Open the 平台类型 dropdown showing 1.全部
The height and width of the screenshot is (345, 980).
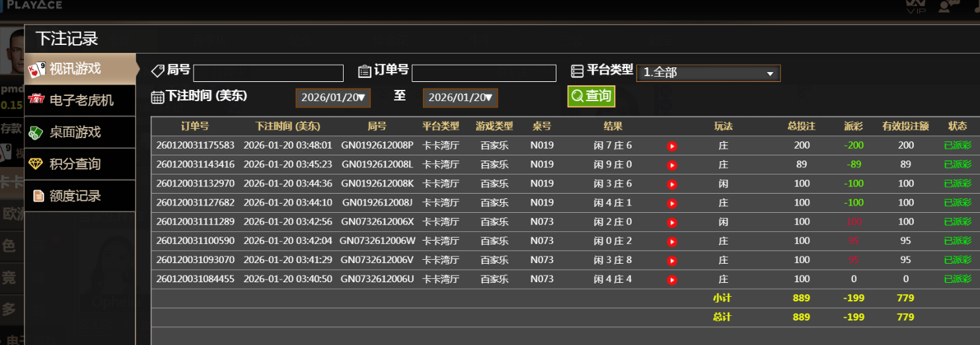click(x=708, y=73)
